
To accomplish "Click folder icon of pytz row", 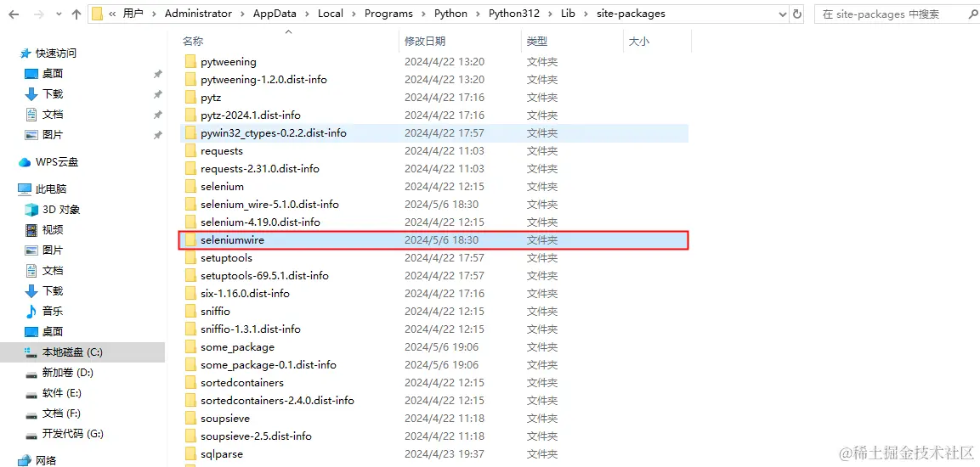I will [x=190, y=98].
